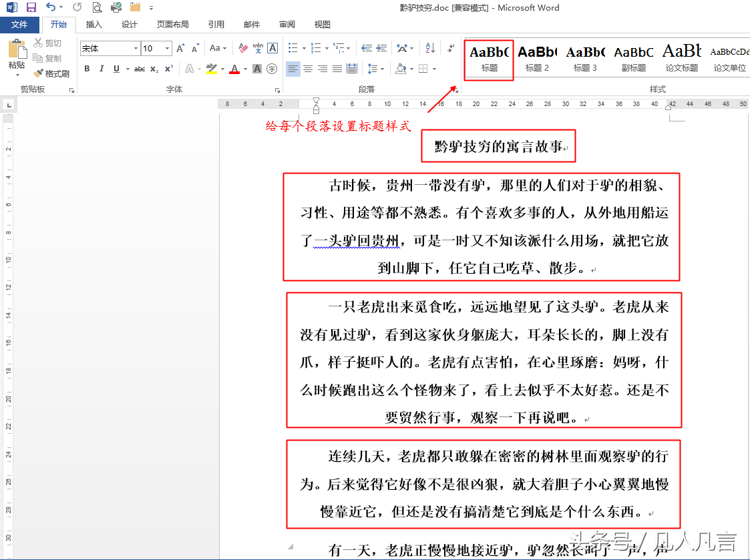This screenshot has height=560, width=750.
Task: Open the font name dropdown (宋体)
Action: point(136,48)
